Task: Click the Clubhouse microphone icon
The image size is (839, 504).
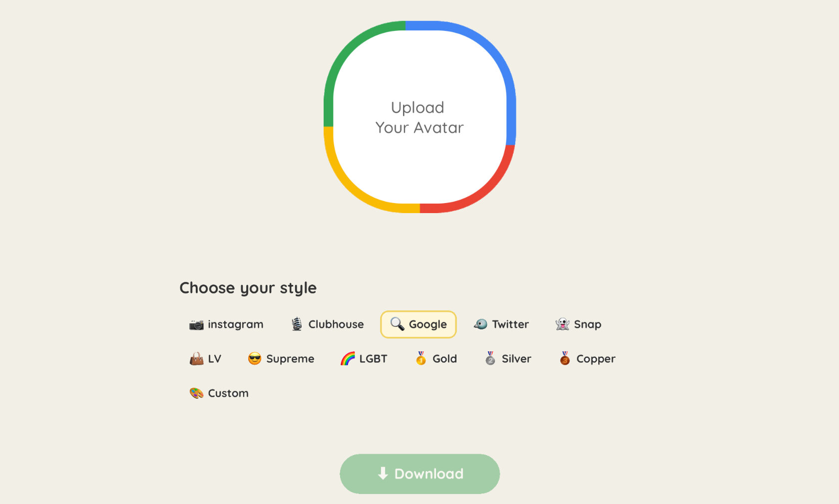Action: coord(297,324)
